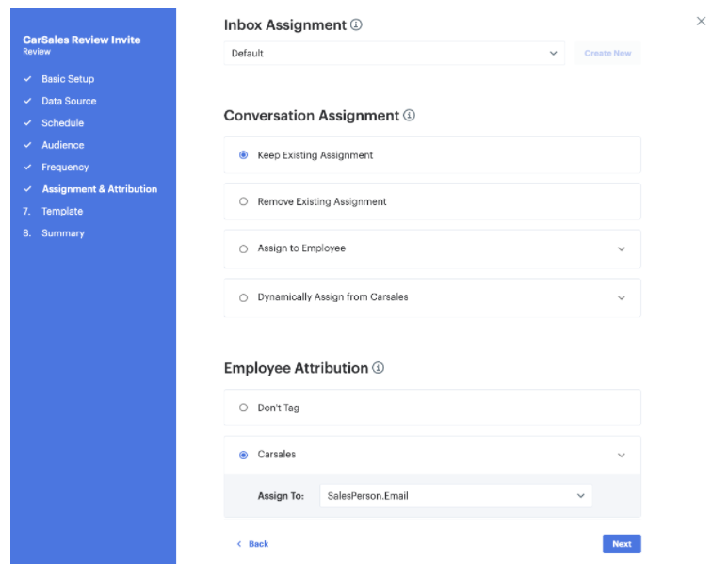Select Keep Existing Assignment radio option
This screenshot has height=576, width=728.
tap(244, 155)
